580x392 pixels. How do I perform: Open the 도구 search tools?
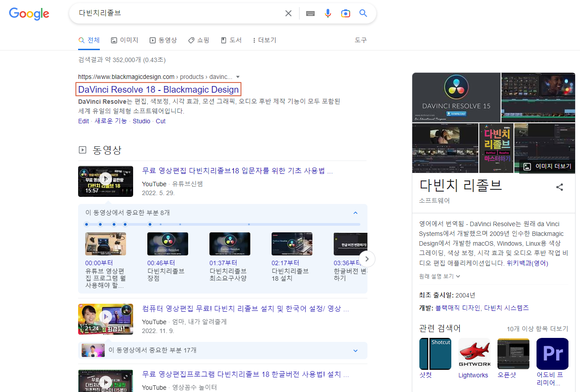(361, 40)
